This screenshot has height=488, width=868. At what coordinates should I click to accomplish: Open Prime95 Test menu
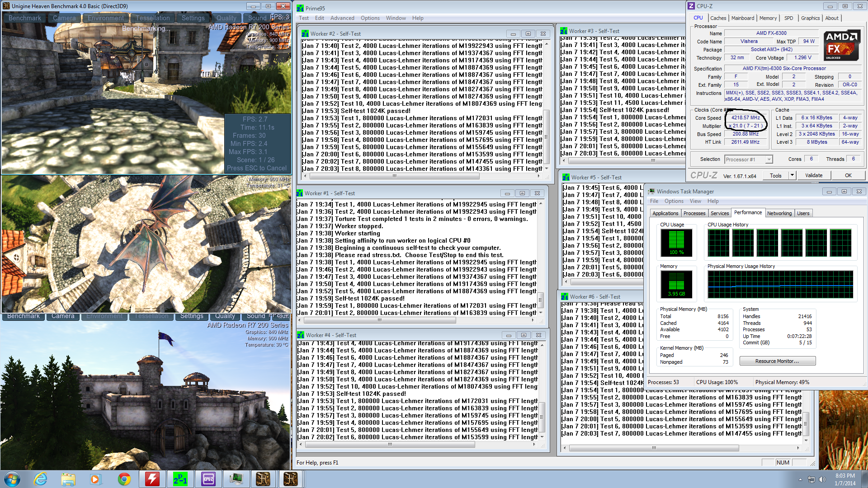304,18
